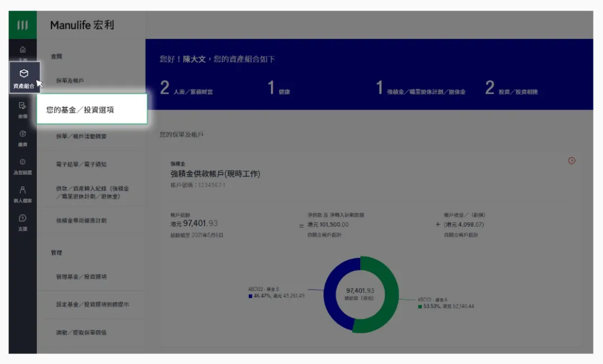Click the red arrow circle on account card

coord(572,161)
